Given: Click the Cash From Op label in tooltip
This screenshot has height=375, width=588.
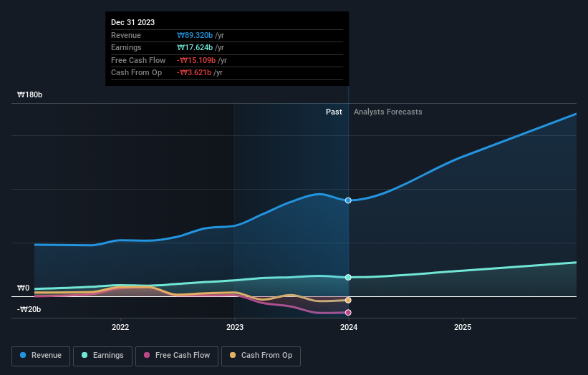Looking at the screenshot, I should pyautogui.click(x=137, y=73).
